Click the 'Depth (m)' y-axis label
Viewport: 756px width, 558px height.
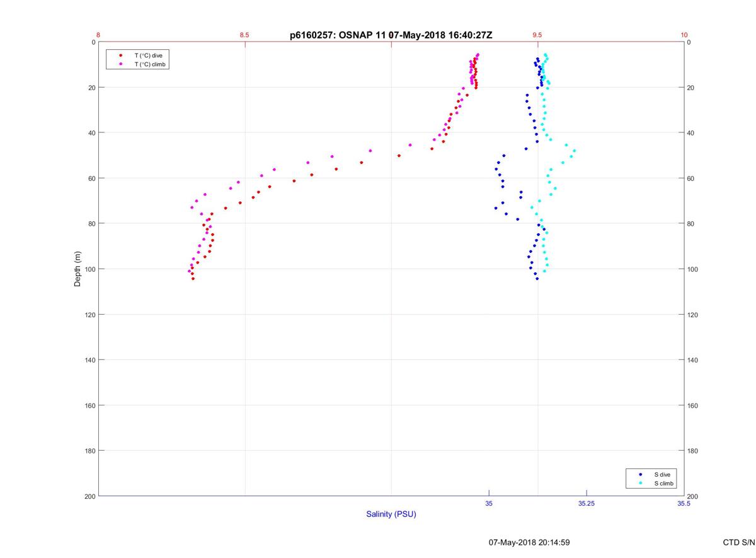(x=77, y=269)
